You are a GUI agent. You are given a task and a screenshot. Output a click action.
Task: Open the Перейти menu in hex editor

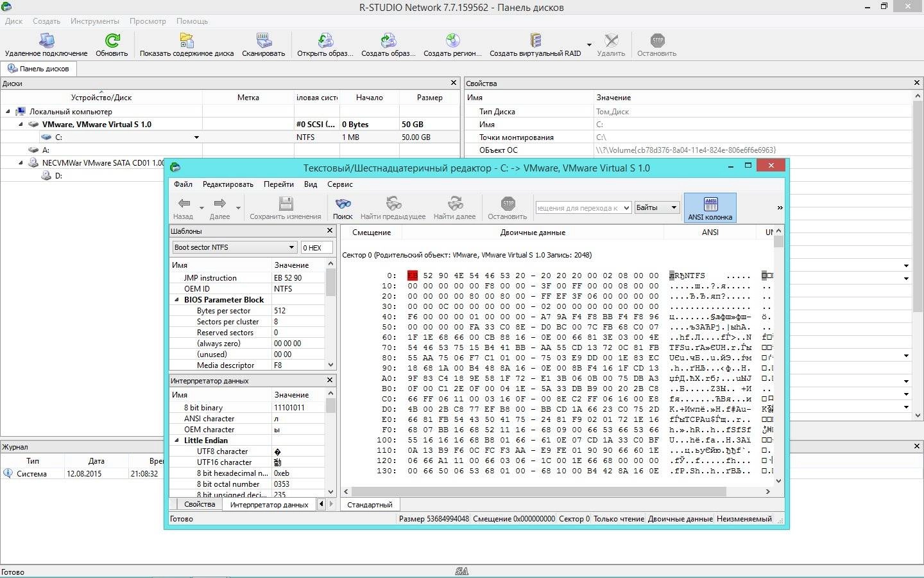pyautogui.click(x=278, y=184)
